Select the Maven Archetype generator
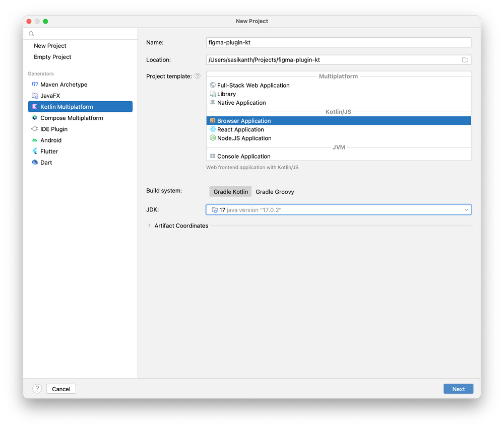Viewport: 504px width, 429px height. [x=63, y=84]
